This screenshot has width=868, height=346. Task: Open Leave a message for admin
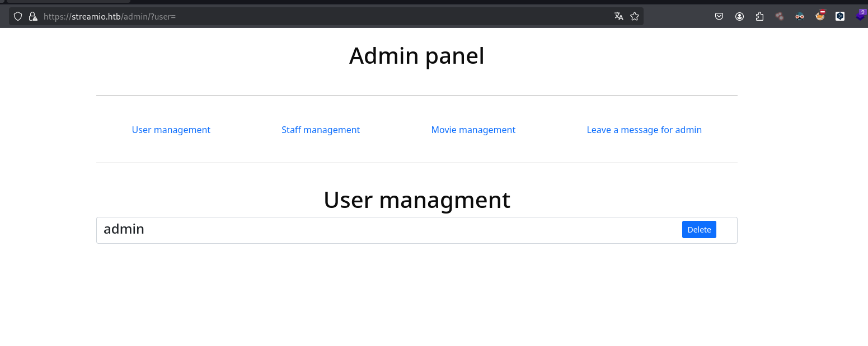(644, 130)
